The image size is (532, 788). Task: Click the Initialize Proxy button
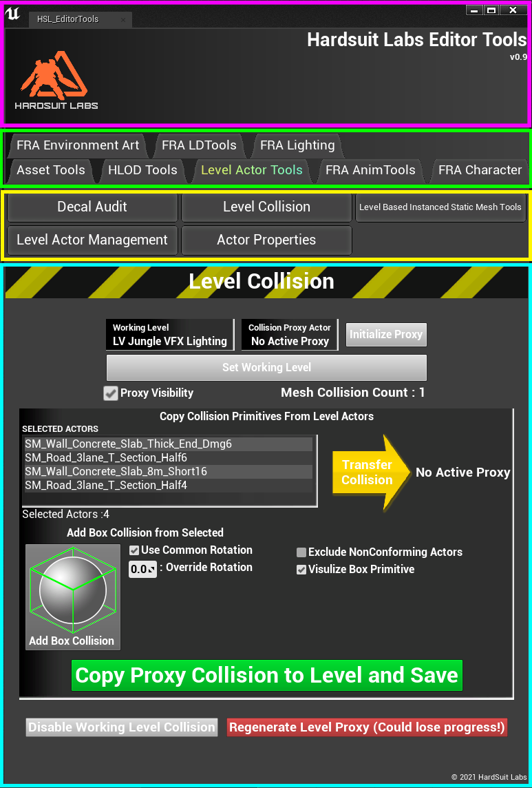click(x=386, y=335)
